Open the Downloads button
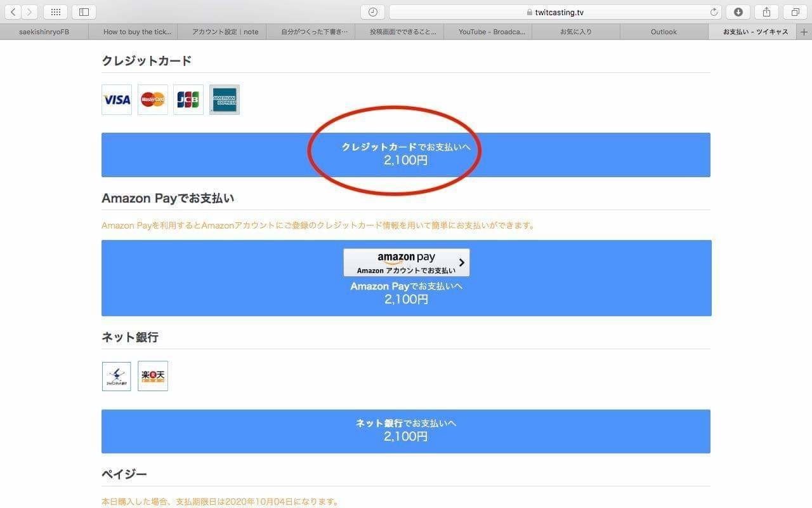 pyautogui.click(x=738, y=12)
